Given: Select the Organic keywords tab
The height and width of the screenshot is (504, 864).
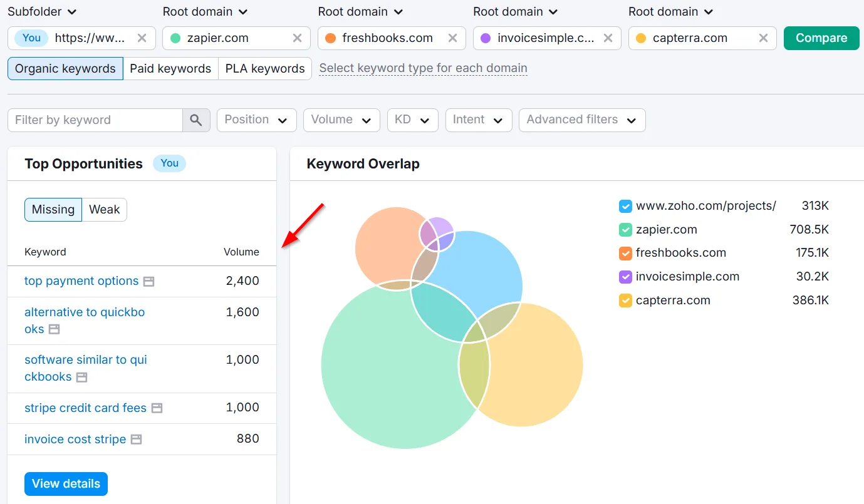Looking at the screenshot, I should click(65, 69).
